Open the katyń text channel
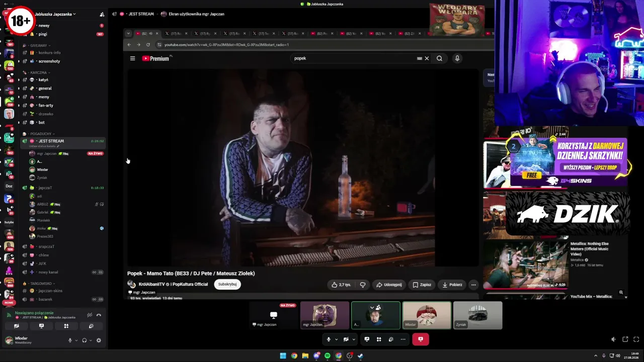 click(63, 80)
